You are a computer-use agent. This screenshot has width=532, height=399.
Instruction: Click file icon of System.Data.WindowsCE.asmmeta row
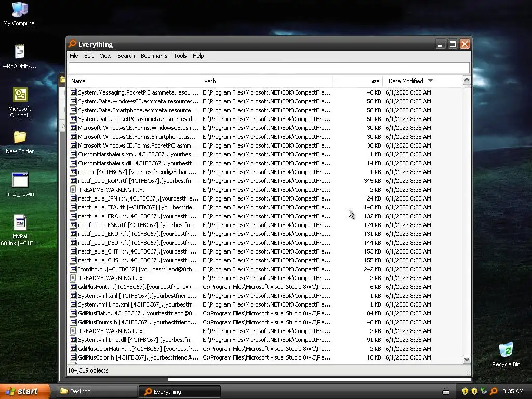click(x=73, y=101)
